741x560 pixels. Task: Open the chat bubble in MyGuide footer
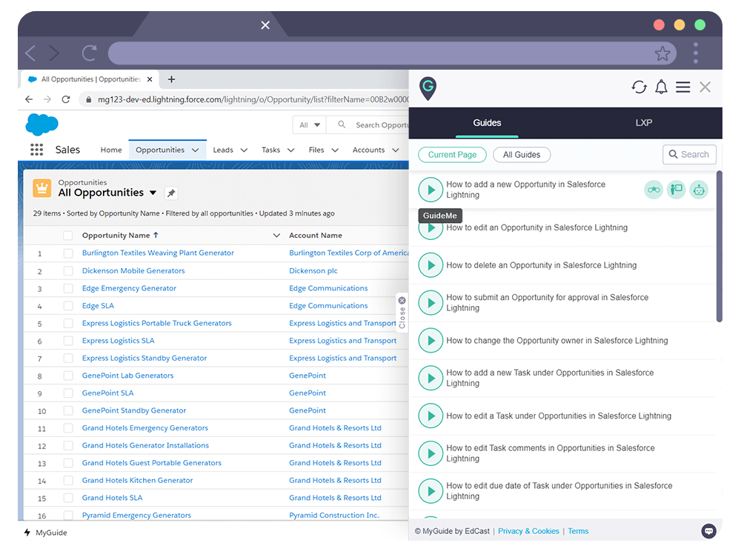(708, 531)
